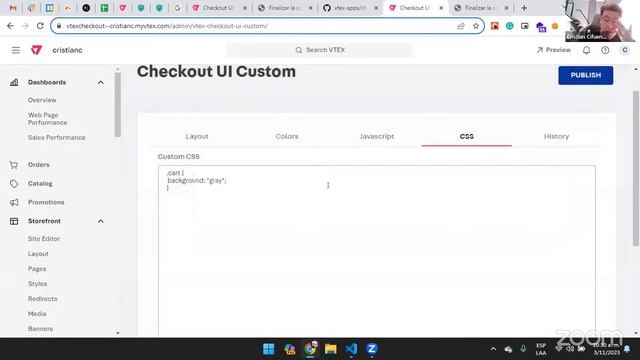This screenshot has height=360, width=640.
Task: Click the sidebar scrollbar
Action: [x=118, y=104]
